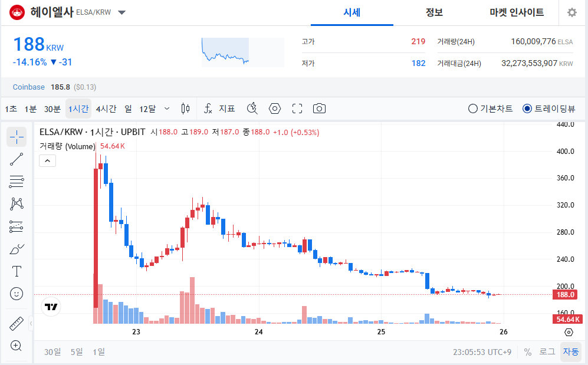Set date range to 5일
This screenshot has height=365, width=588.
[x=77, y=352]
